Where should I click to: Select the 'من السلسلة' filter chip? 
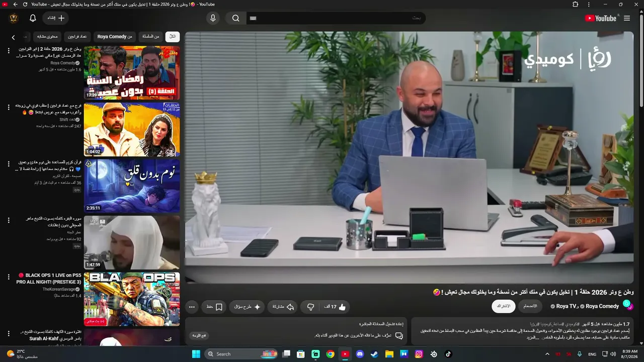pos(150,37)
